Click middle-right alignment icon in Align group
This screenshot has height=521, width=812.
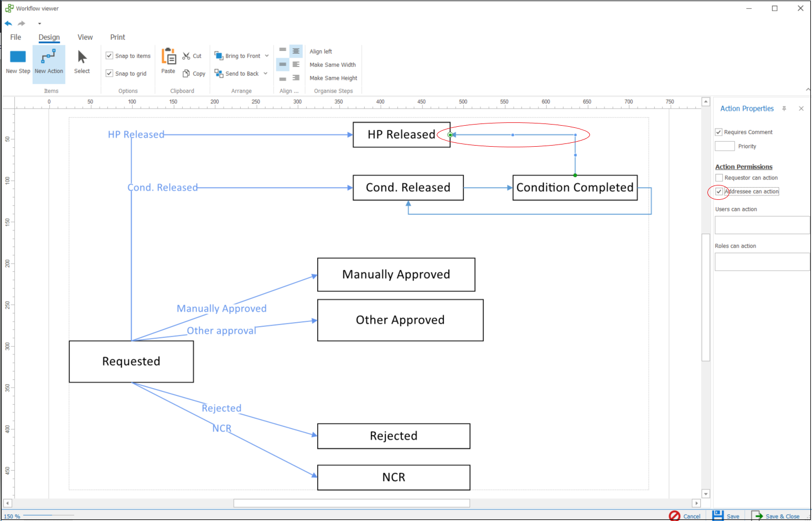point(296,65)
